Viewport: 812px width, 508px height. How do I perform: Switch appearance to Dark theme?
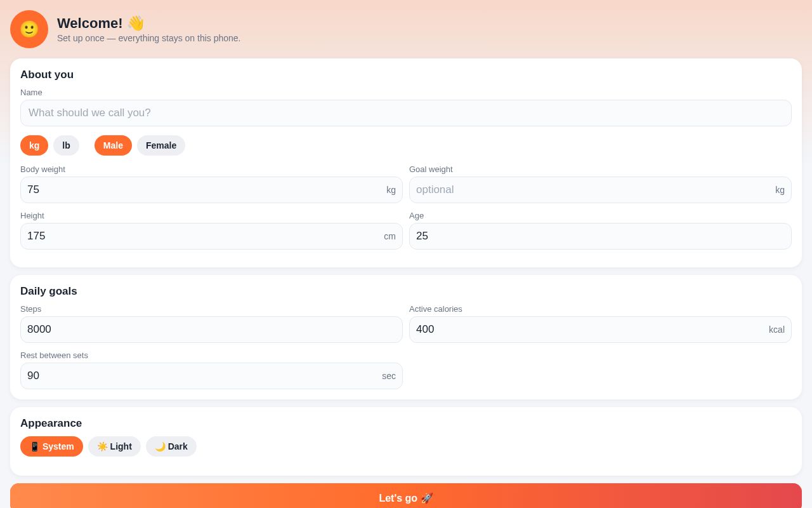click(x=171, y=446)
